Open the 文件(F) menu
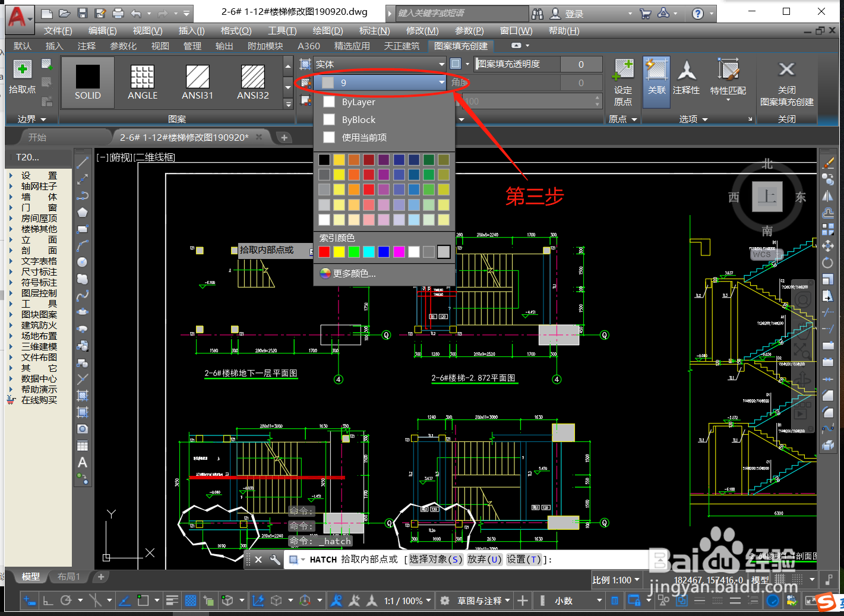 coord(58,31)
